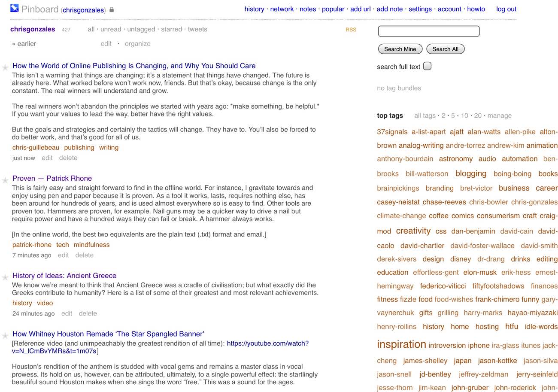Choose add url in top menu

(361, 9)
